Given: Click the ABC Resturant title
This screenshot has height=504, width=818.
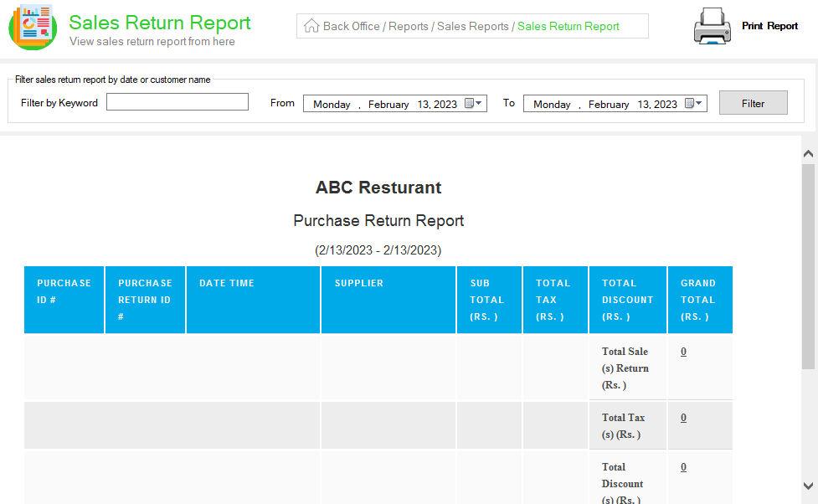Looking at the screenshot, I should click(x=378, y=188).
